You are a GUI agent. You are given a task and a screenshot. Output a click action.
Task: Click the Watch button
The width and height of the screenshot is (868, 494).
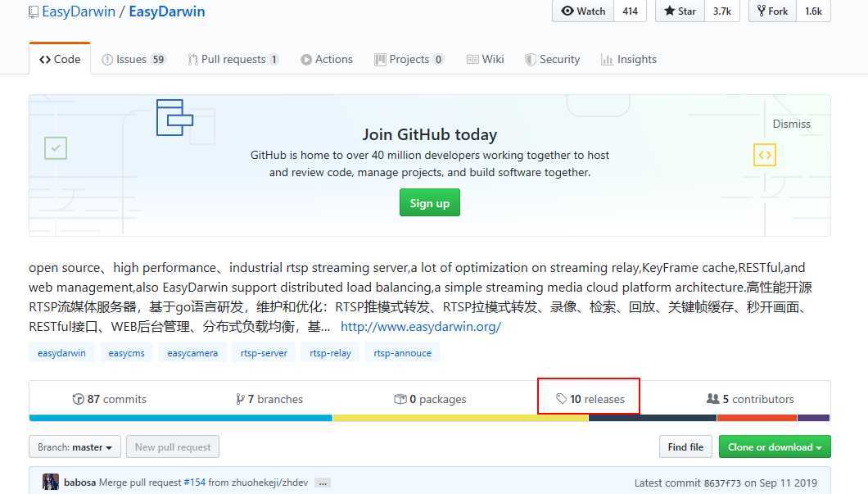click(x=583, y=11)
